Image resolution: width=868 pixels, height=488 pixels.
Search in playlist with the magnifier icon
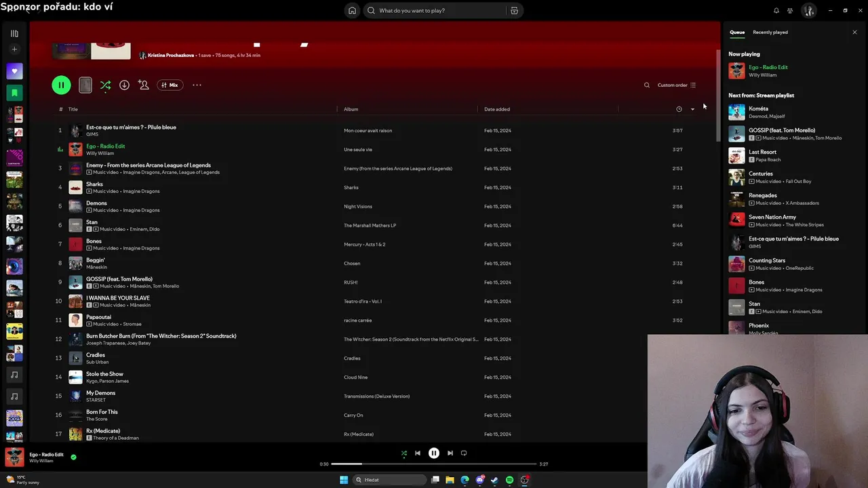[646, 85]
